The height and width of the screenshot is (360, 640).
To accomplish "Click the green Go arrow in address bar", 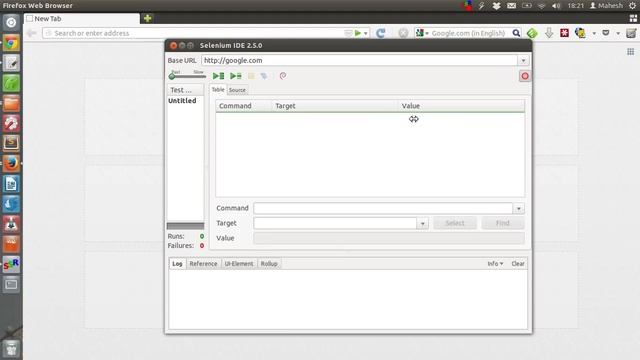I will (358, 33).
